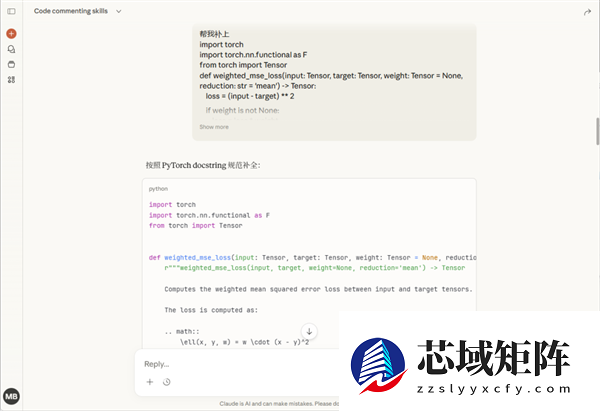Click the 'Computes the weighted mean squared error' line
Viewport: 600px width, 411px height.
318,289
